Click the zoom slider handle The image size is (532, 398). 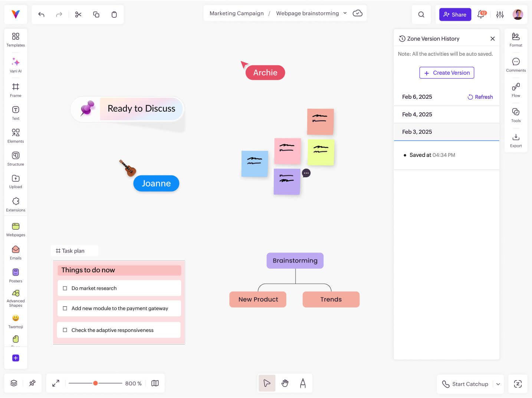(x=95, y=383)
